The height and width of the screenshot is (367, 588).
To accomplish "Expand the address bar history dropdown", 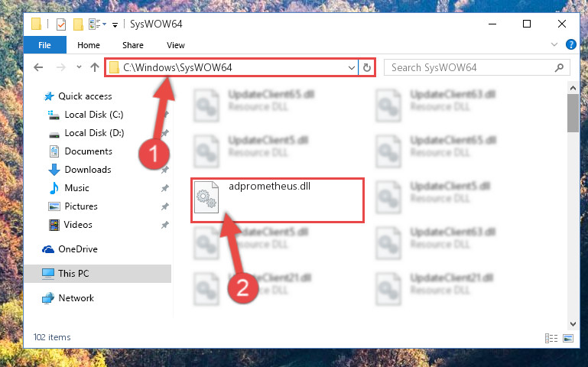I will coord(352,68).
